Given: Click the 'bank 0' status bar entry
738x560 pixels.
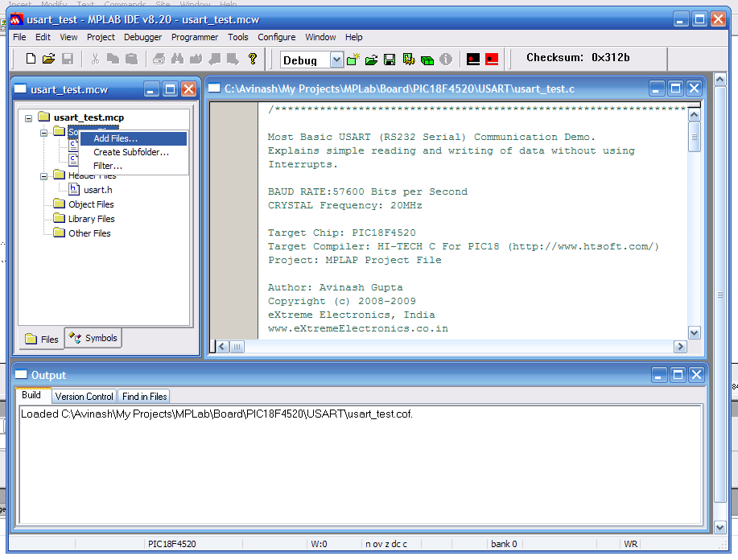Looking at the screenshot, I should [x=504, y=544].
